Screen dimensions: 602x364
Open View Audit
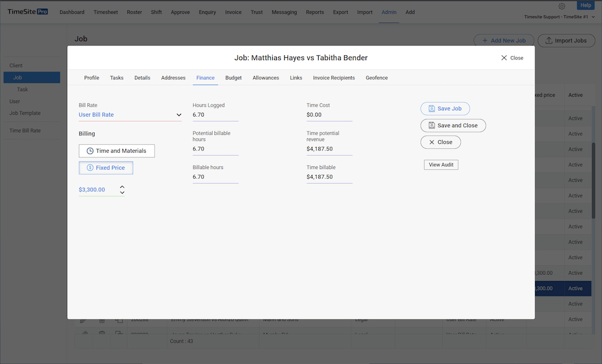tap(441, 164)
